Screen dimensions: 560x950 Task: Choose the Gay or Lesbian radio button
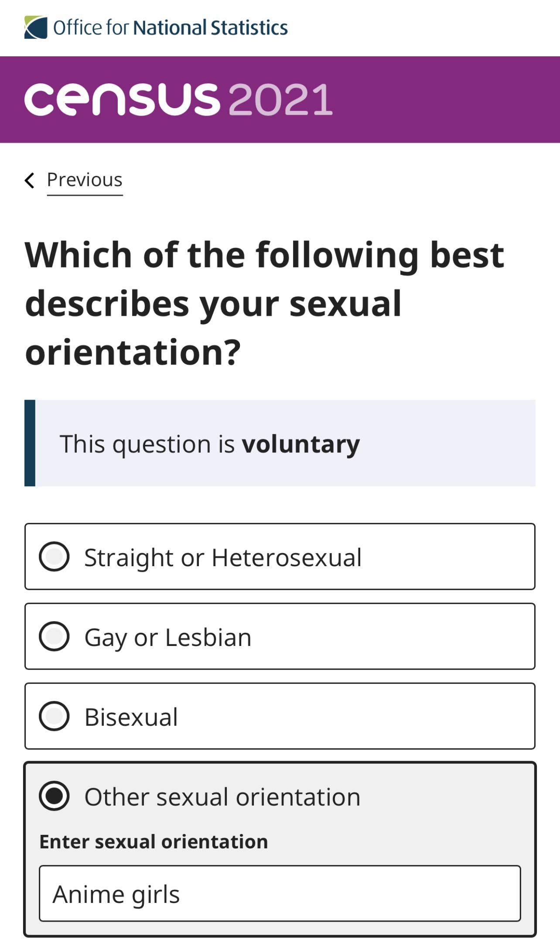[54, 636]
